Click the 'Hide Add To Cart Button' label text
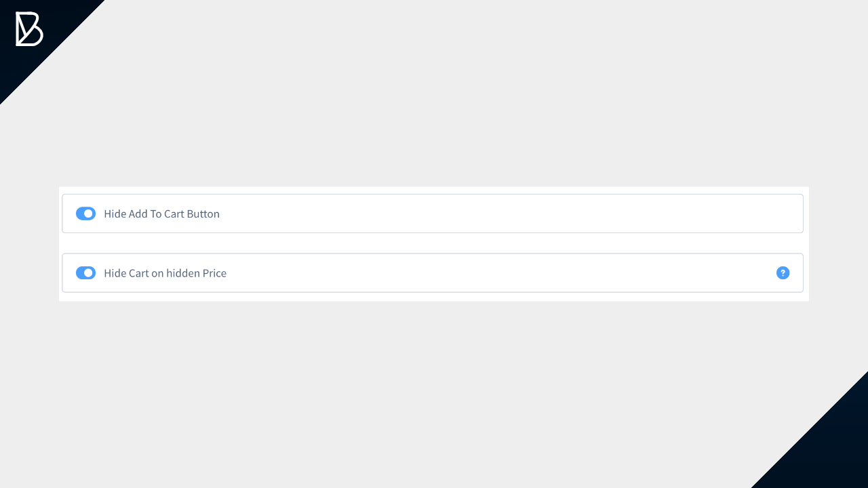Image resolution: width=868 pixels, height=488 pixels. click(x=161, y=213)
